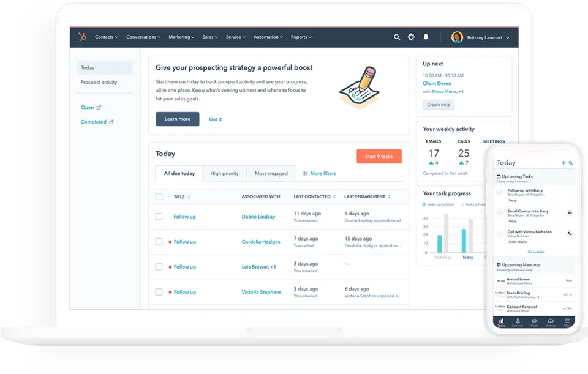Open the settings gear icon
The height and width of the screenshot is (374, 588).
click(411, 37)
